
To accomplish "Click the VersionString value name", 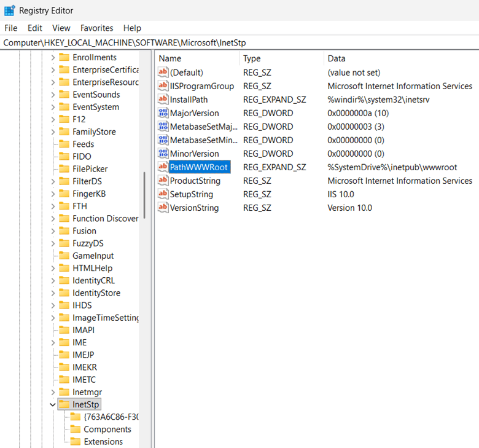I will [194, 208].
